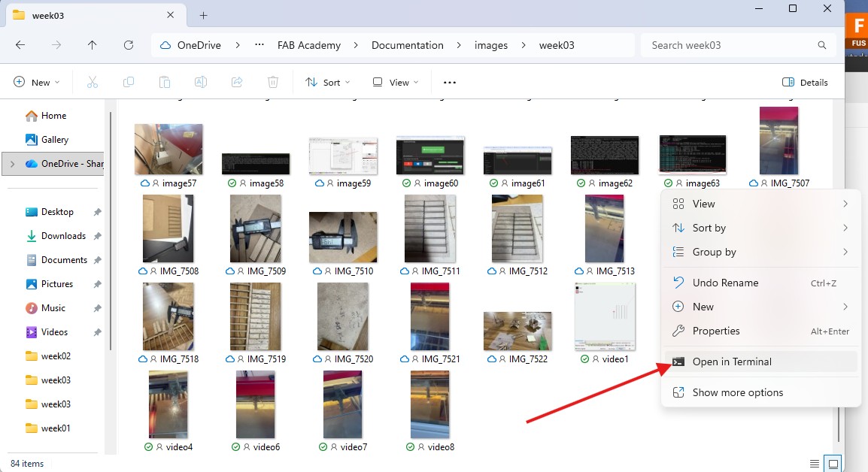Choose Open in Terminal

pyautogui.click(x=760, y=362)
